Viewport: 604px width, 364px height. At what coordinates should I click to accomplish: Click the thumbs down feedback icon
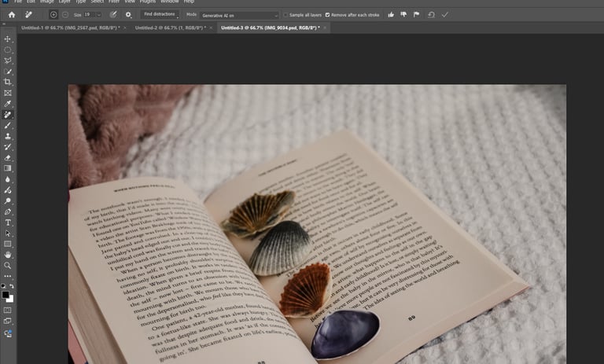click(403, 15)
